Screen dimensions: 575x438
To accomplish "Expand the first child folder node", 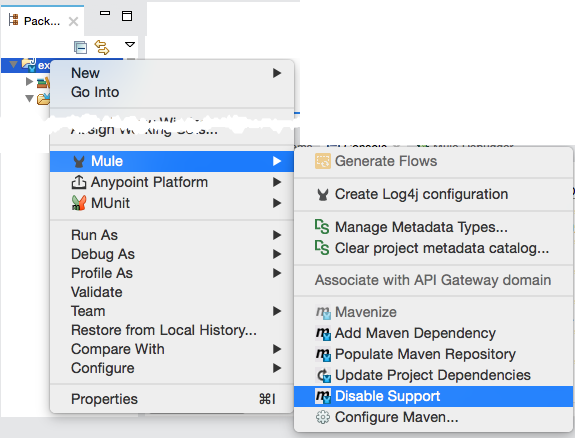I will click(x=29, y=81).
